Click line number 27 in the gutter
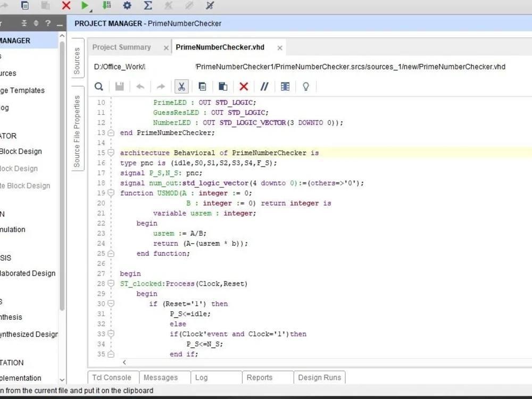532x399 pixels. pos(101,273)
